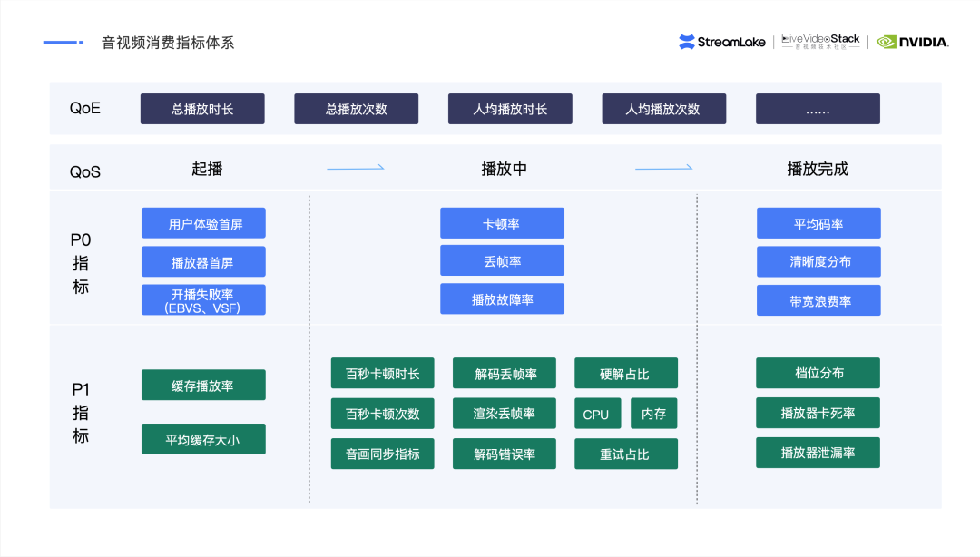
Task: Click the 人均播放时长 box
Action: 510,109
